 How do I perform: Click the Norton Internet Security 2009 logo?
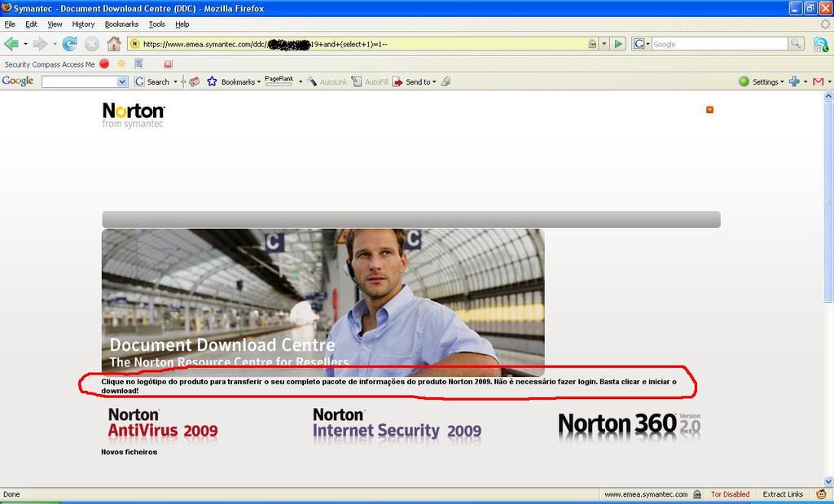pyautogui.click(x=397, y=423)
